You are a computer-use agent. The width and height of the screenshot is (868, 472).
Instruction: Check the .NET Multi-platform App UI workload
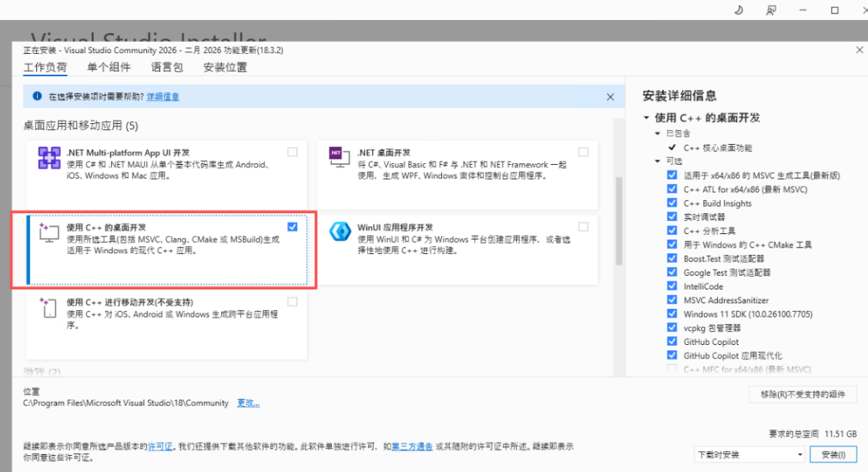(x=293, y=152)
